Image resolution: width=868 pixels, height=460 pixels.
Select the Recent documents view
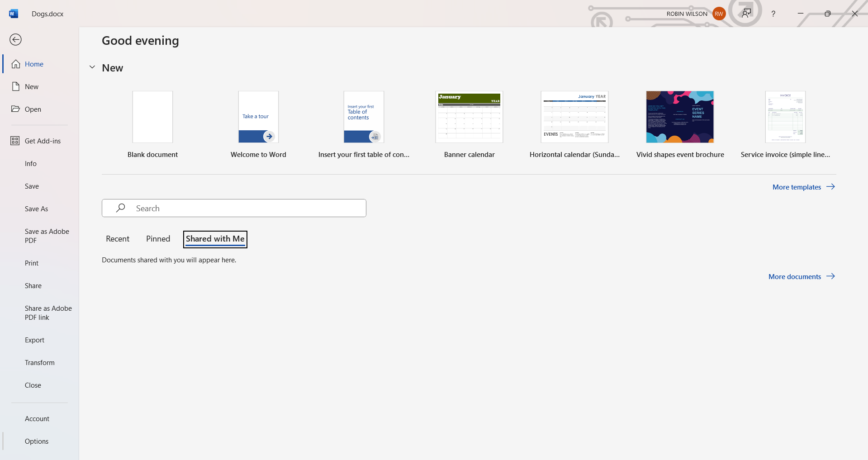117,239
